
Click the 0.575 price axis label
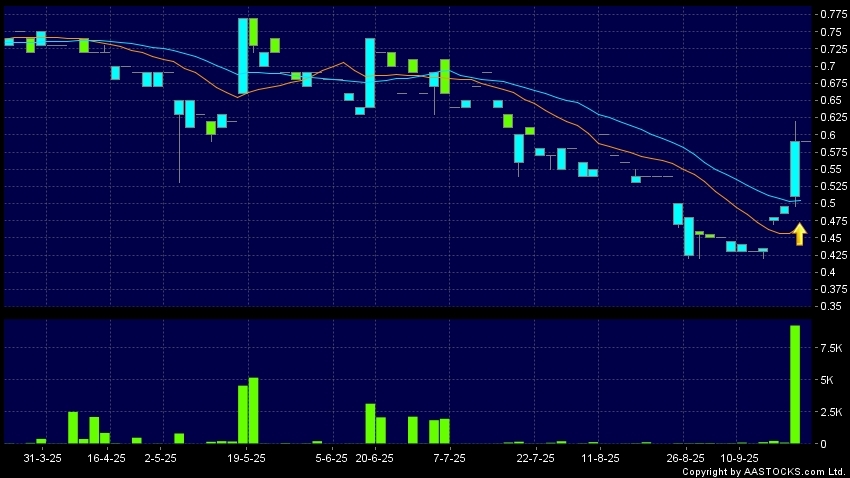(x=834, y=152)
